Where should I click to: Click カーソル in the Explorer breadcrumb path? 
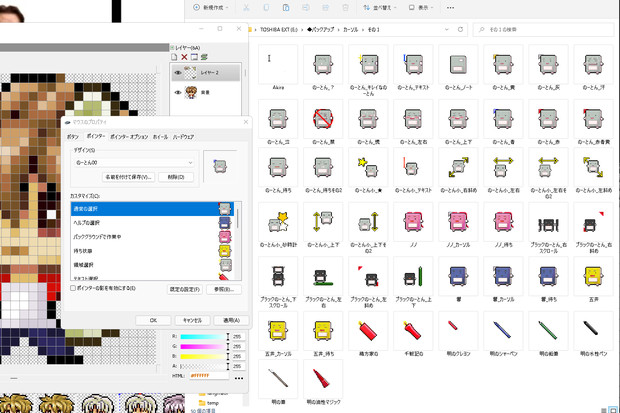[350, 30]
